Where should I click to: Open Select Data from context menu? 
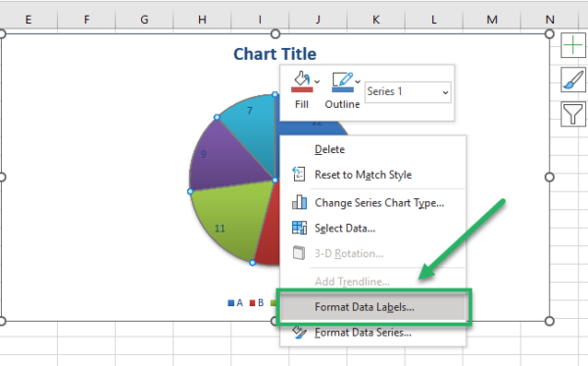[x=373, y=228]
